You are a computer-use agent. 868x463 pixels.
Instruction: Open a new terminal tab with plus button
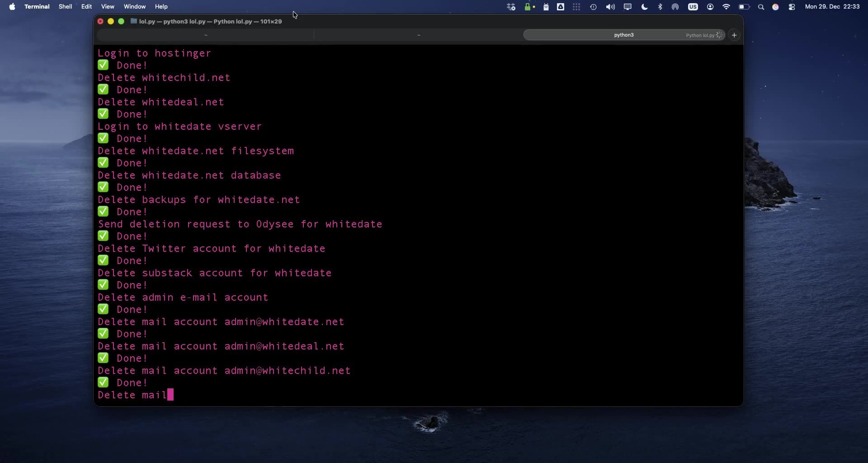(734, 35)
